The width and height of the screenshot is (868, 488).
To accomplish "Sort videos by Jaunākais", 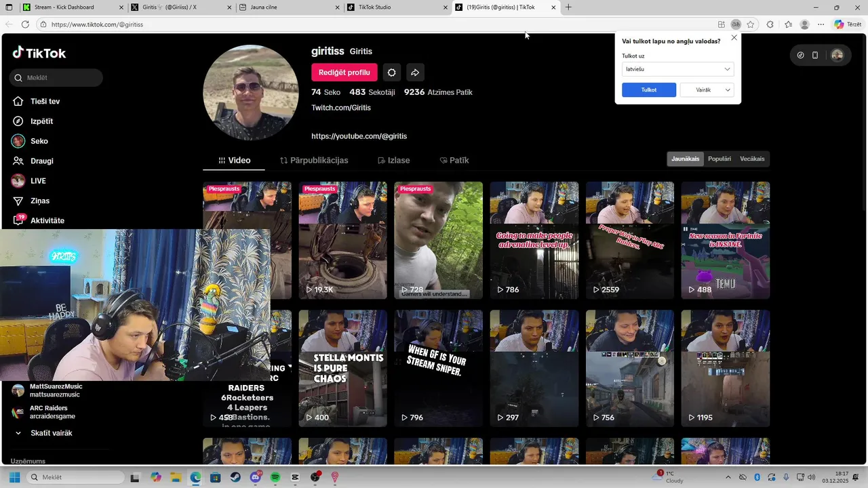I will 685,159.
